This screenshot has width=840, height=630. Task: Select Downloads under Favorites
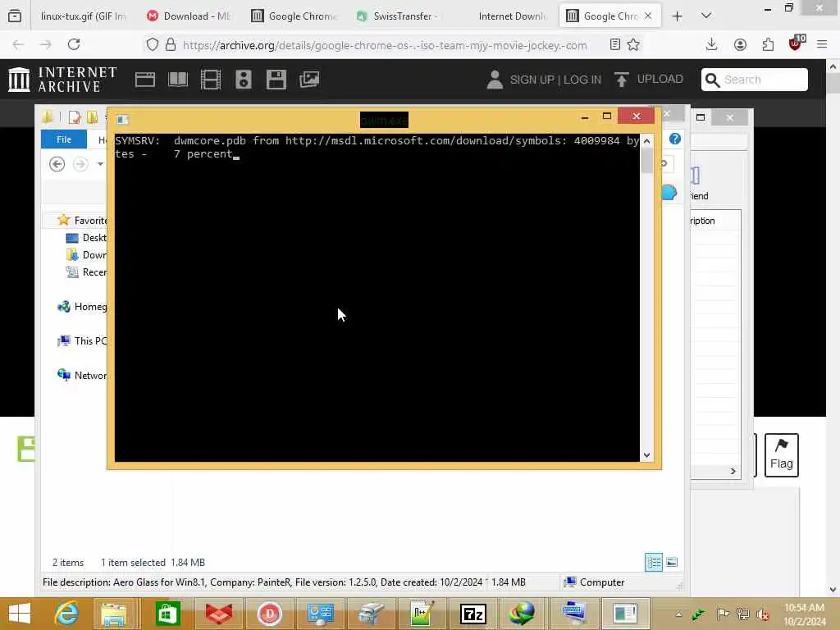point(85,254)
